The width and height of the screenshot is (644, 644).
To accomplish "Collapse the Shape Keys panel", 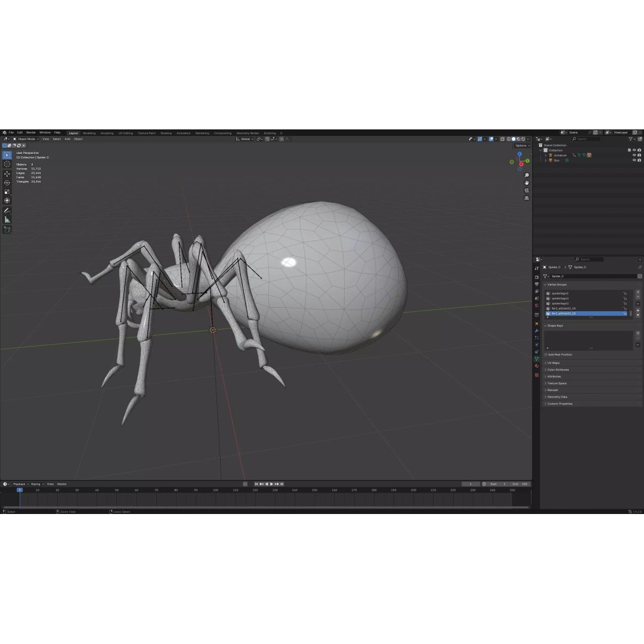I will [553, 326].
